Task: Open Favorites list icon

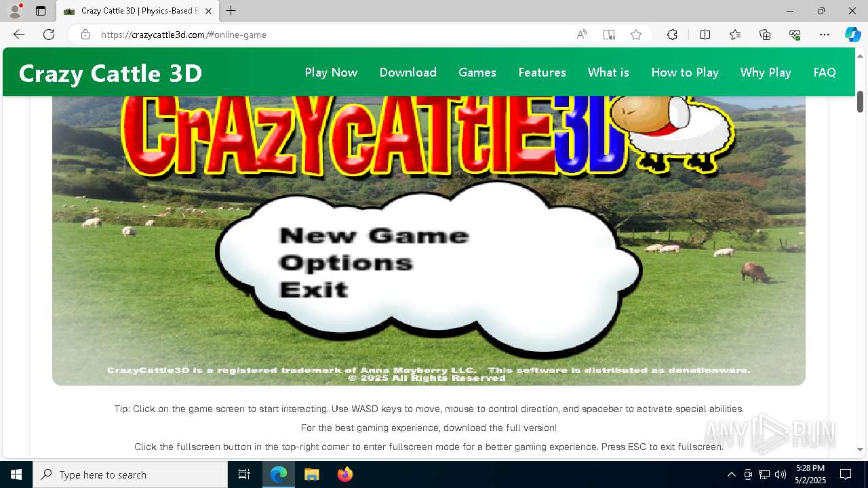Action: pyautogui.click(x=735, y=35)
